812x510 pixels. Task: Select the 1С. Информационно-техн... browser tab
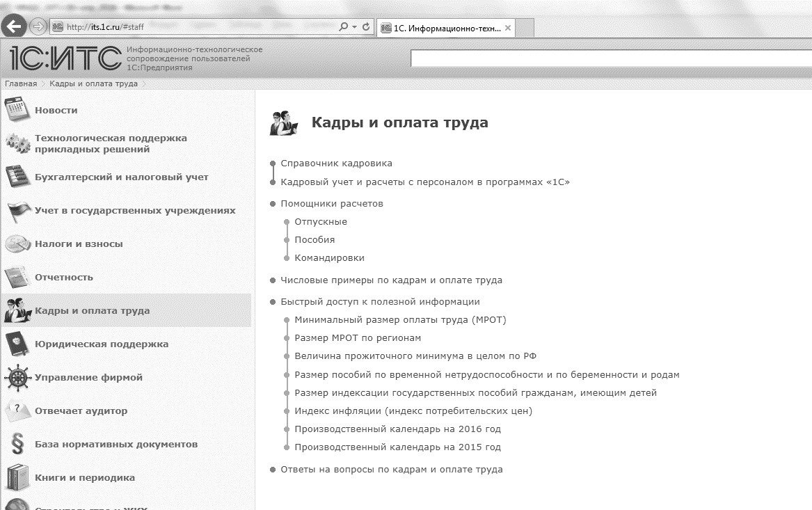click(x=447, y=28)
